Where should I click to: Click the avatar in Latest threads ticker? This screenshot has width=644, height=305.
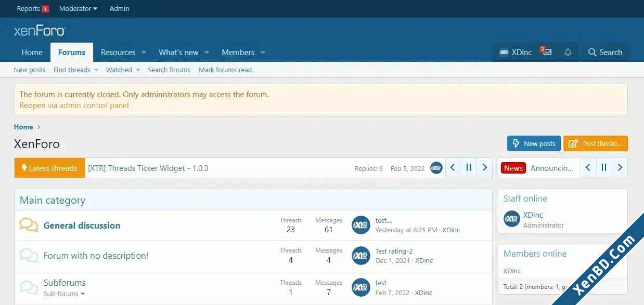(436, 168)
